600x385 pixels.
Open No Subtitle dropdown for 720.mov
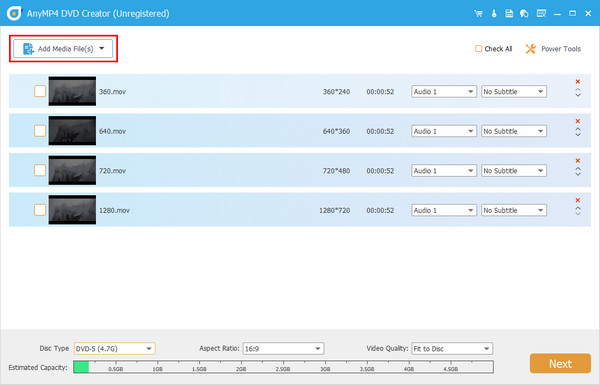coord(514,171)
